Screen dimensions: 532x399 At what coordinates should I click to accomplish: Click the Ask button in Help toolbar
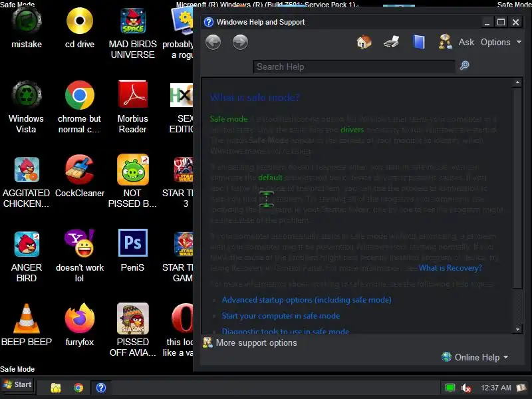click(x=466, y=42)
